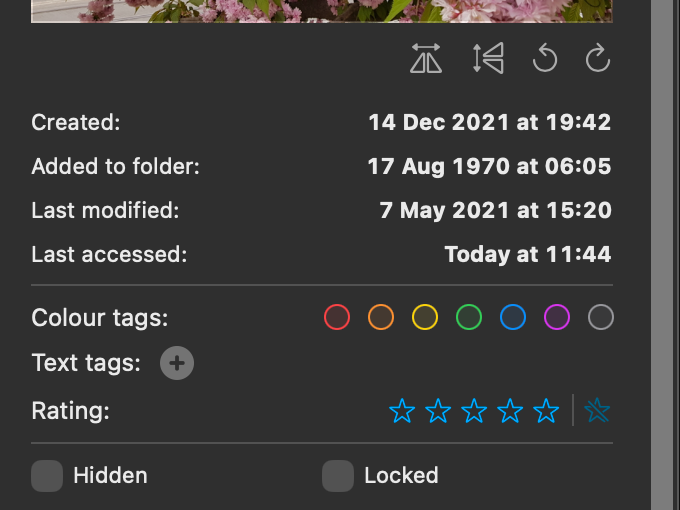Clear the star rating
Screen dimensions: 680x510
click(598, 410)
